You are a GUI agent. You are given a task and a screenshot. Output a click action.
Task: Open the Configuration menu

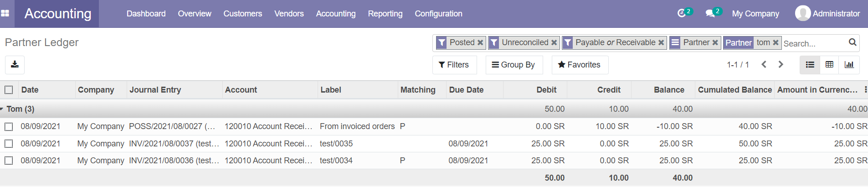pos(438,14)
